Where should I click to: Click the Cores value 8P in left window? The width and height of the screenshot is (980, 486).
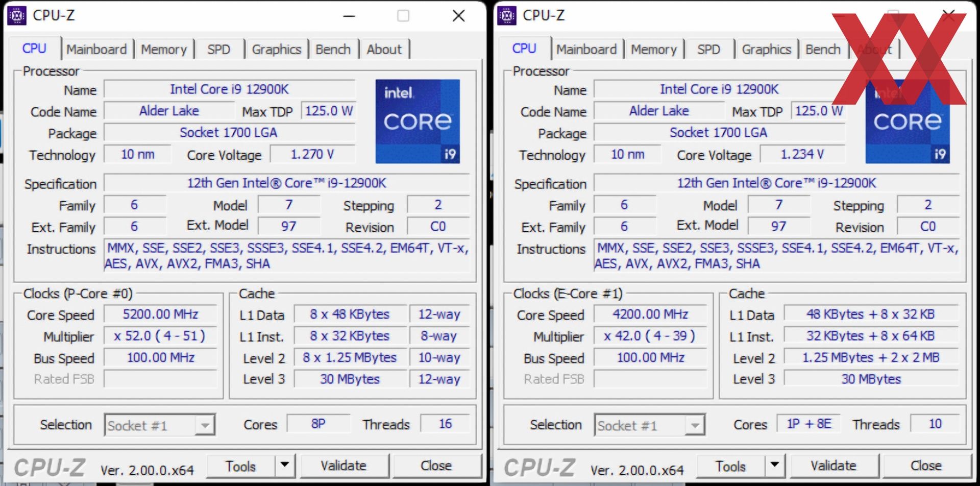click(x=318, y=424)
